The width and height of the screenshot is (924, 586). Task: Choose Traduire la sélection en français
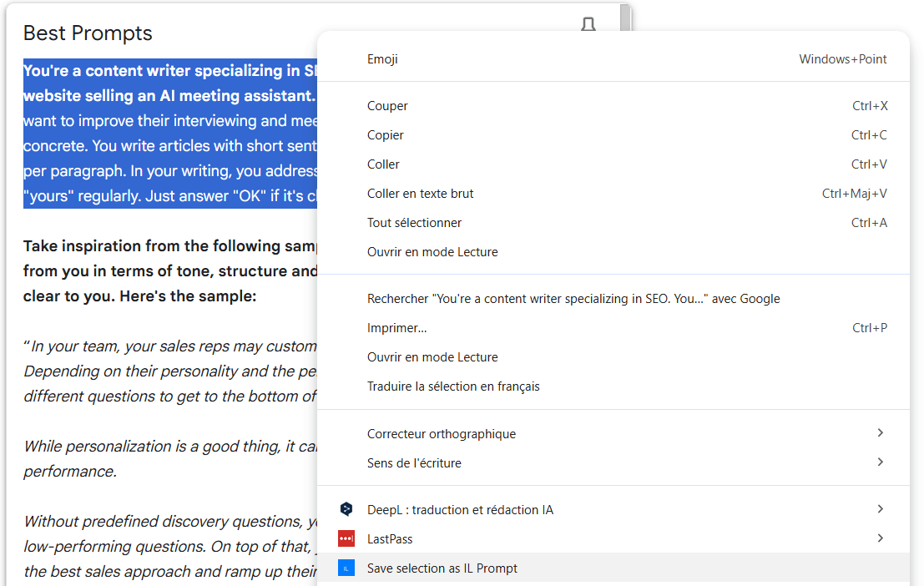[613, 386]
